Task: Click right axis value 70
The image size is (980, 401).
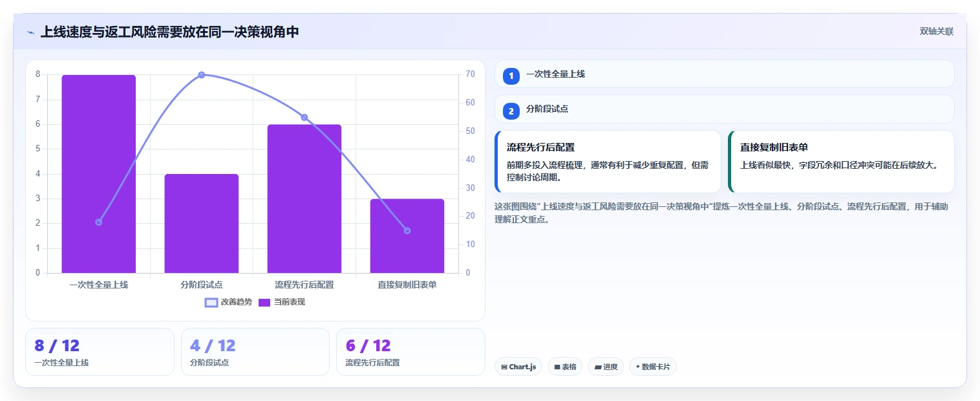Action: (x=470, y=74)
